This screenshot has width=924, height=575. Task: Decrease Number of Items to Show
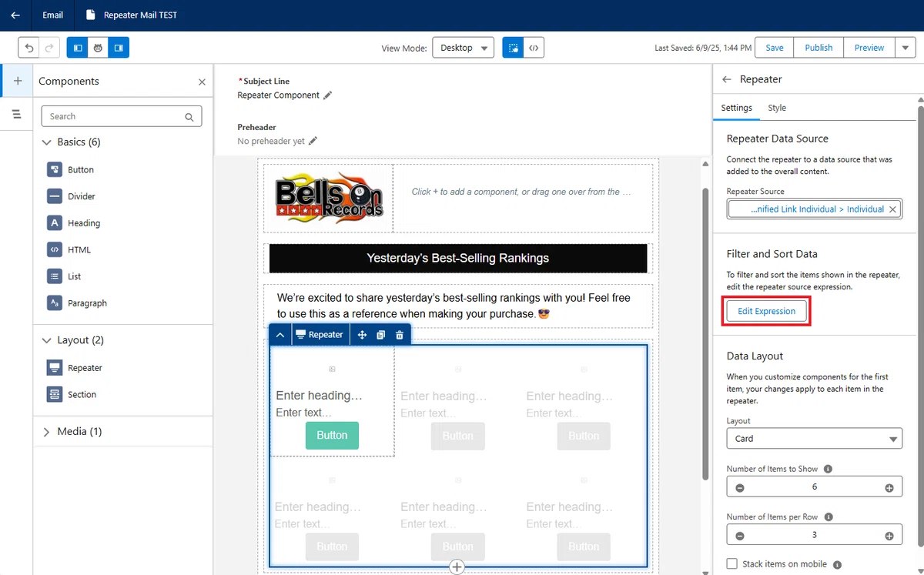(x=740, y=487)
